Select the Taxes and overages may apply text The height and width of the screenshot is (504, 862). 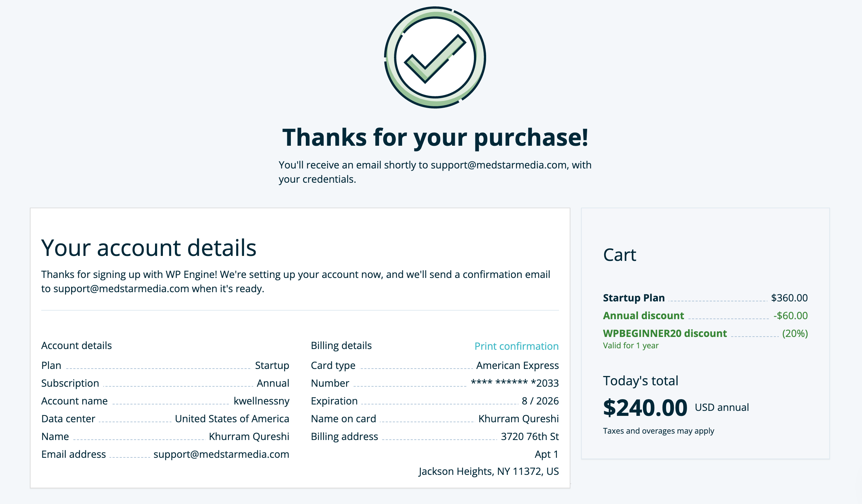tap(658, 431)
